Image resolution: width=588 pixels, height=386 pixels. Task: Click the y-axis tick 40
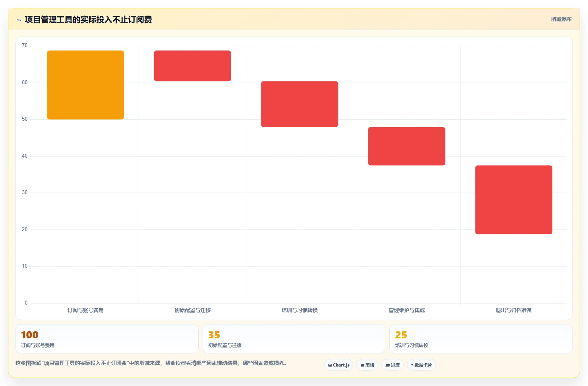coord(25,156)
